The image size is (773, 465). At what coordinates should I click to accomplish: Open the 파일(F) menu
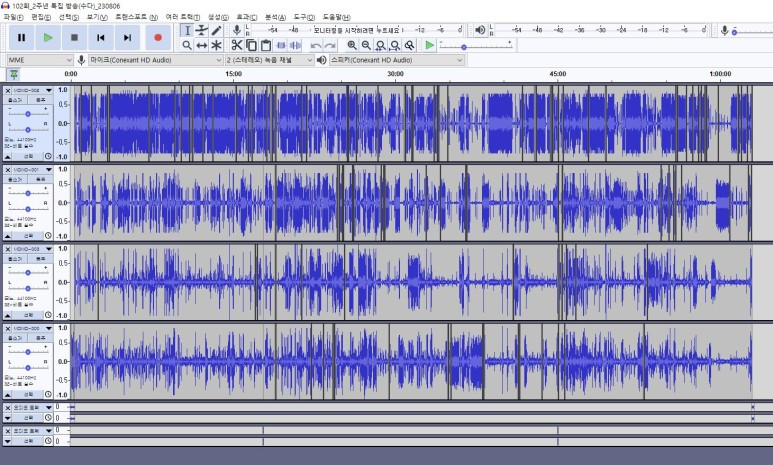click(13, 17)
